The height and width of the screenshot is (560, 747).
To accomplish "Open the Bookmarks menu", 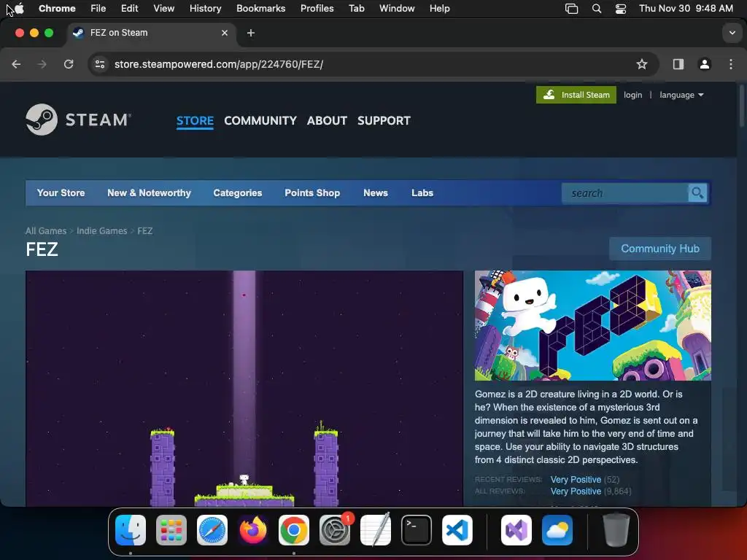I will pos(261,9).
